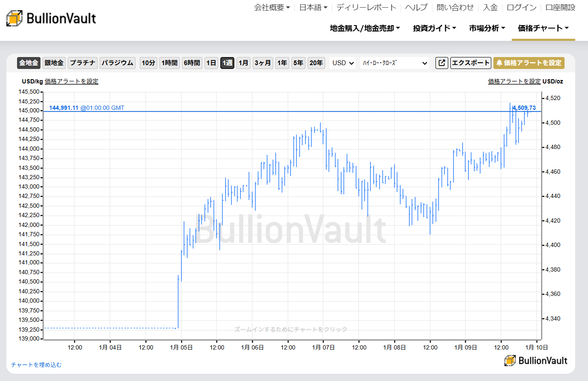The height and width of the screenshot is (381, 588).
Task: Open chart in new window via external link icon
Action: (441, 63)
